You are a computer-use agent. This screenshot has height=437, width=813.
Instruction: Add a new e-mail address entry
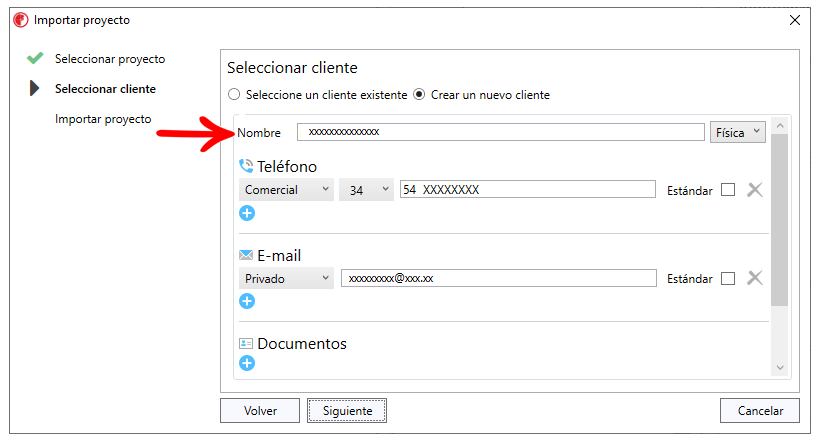click(247, 301)
